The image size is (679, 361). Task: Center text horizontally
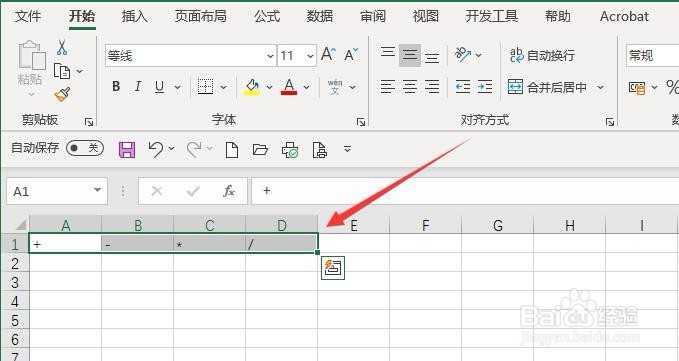pos(410,87)
